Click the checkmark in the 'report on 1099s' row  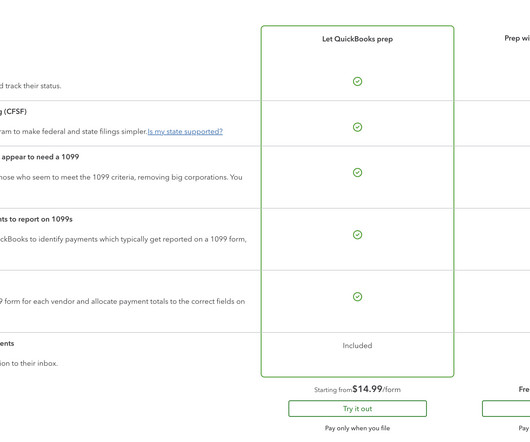click(x=357, y=235)
